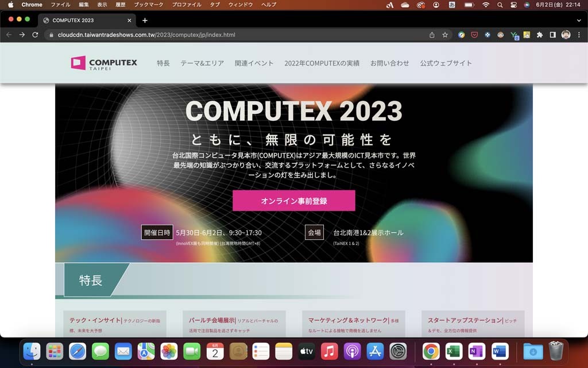Open the ブックマーク menu in menu bar

tap(149, 5)
